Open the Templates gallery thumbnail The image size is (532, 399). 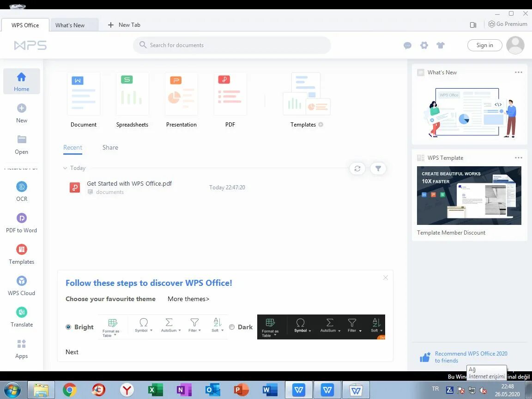pyautogui.click(x=307, y=94)
